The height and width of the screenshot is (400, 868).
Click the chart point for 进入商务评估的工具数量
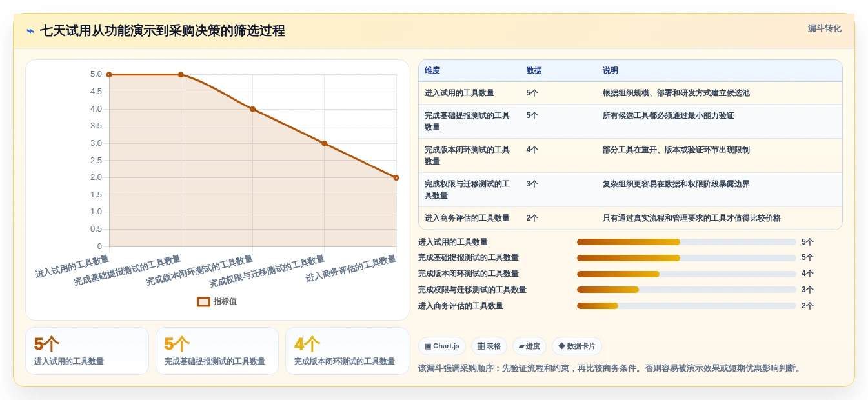pos(396,177)
